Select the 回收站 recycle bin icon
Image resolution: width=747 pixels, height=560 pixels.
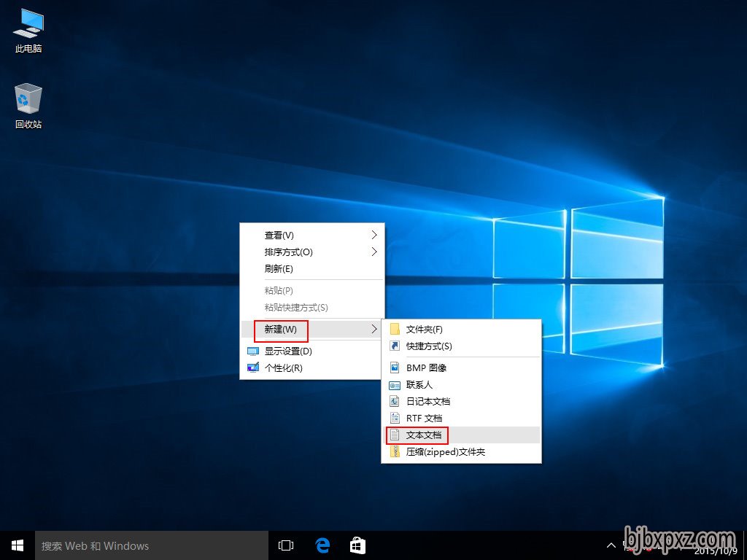point(28,106)
